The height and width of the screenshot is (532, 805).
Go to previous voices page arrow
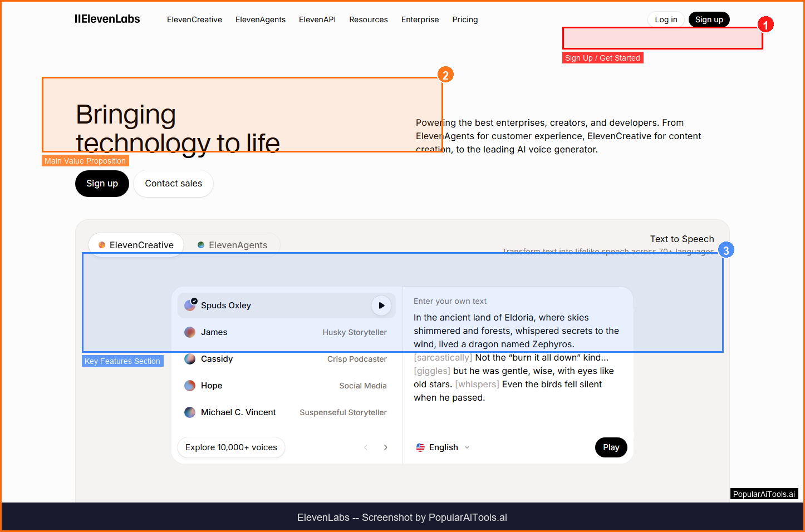[366, 447]
